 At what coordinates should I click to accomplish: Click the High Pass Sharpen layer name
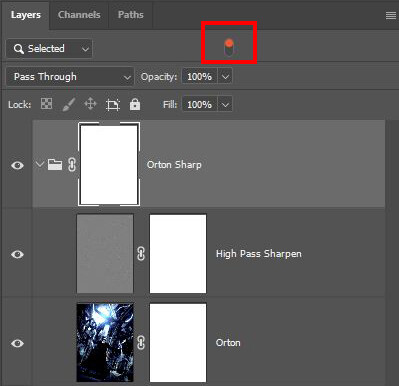pos(259,254)
